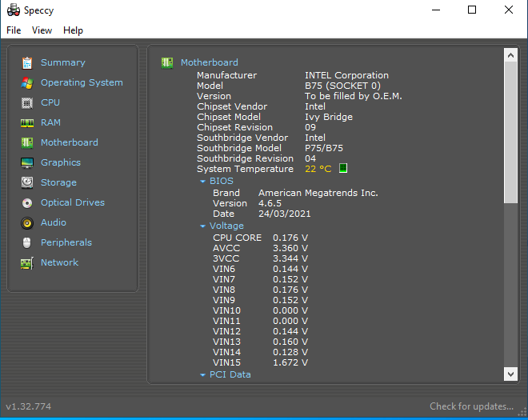The width and height of the screenshot is (528, 420).
Task: Minimize the Speccy window
Action: tap(436, 10)
